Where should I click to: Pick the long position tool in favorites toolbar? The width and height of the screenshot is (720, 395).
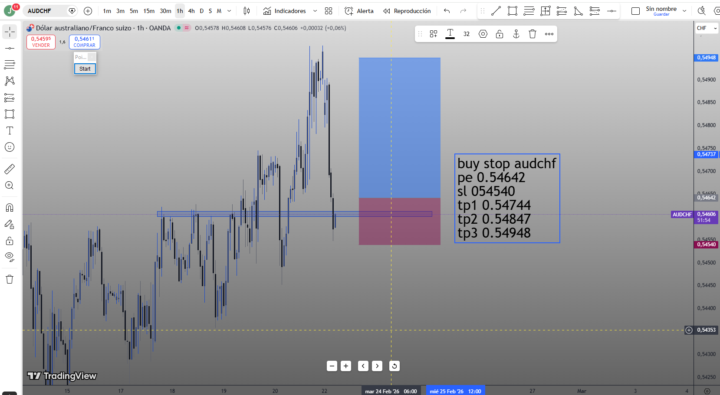click(562, 11)
